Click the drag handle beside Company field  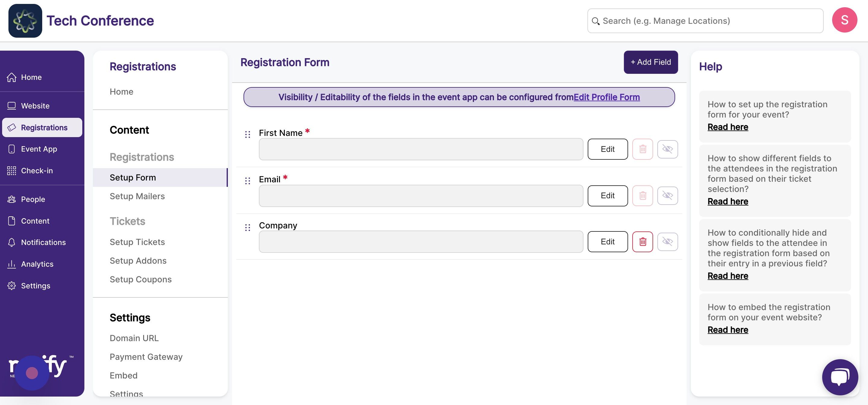(248, 228)
